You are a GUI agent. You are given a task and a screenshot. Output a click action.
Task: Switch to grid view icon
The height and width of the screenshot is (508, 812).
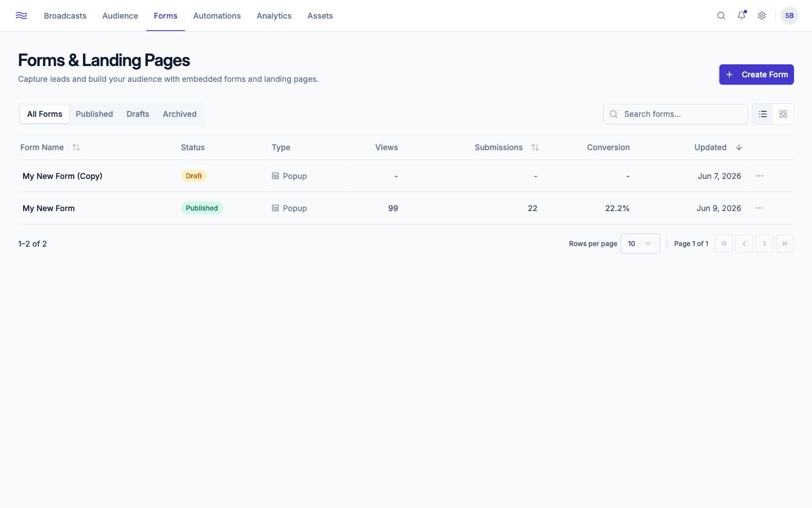point(783,114)
